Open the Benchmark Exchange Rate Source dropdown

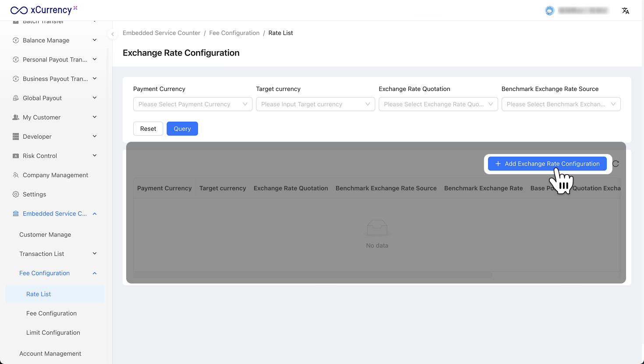pyautogui.click(x=561, y=104)
